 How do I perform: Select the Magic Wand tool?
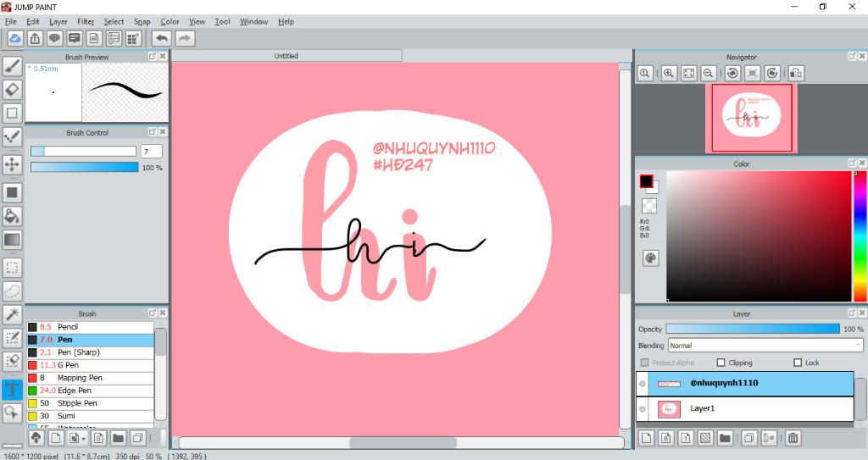coord(12,314)
